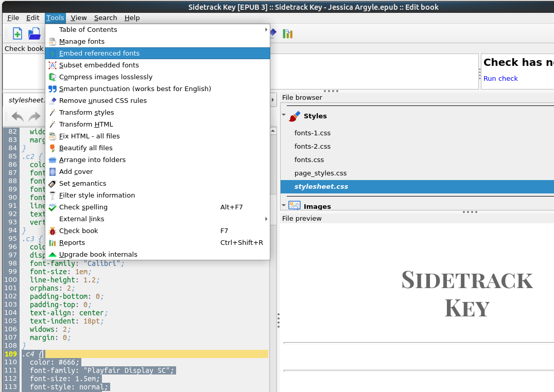Collapse the Styles section in File browser

pyautogui.click(x=284, y=116)
